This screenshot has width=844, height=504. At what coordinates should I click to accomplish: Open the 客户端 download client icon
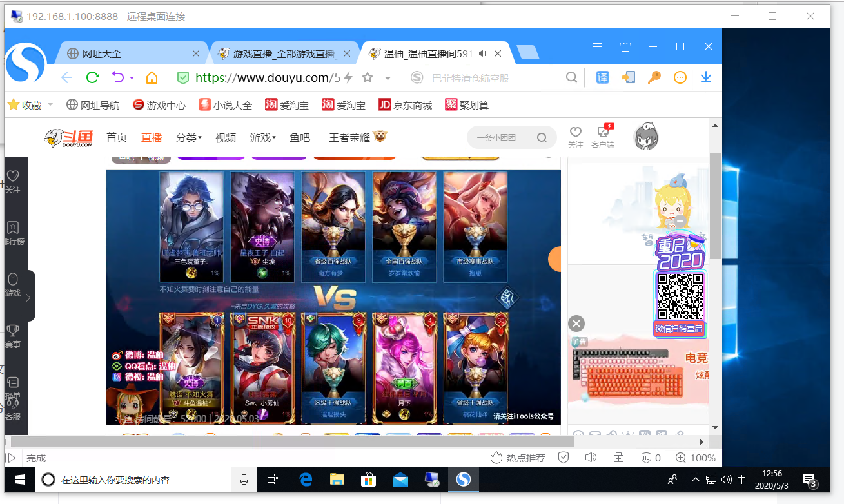602,137
